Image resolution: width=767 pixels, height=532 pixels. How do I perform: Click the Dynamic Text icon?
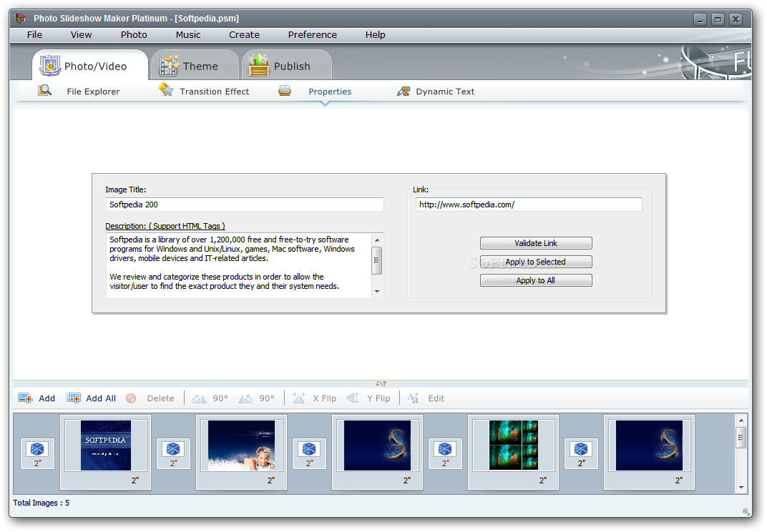403,91
